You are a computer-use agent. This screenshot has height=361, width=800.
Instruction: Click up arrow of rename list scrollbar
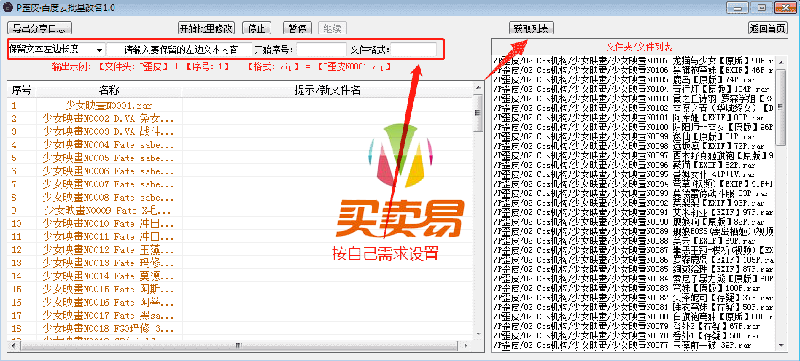(x=478, y=89)
